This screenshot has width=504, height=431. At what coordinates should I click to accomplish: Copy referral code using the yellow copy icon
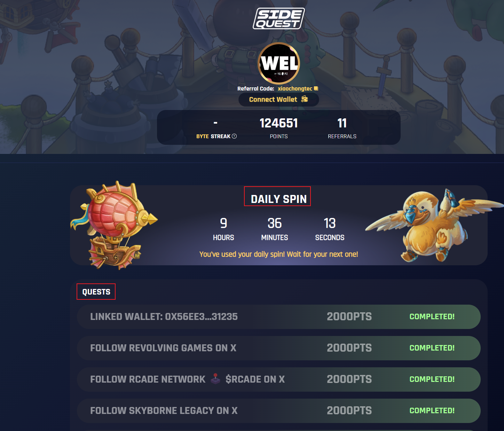[316, 88]
